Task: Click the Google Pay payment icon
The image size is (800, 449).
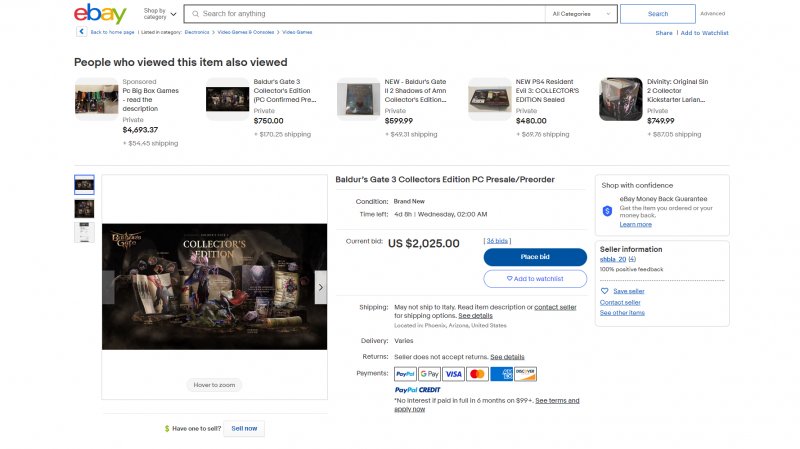Action: (x=429, y=374)
